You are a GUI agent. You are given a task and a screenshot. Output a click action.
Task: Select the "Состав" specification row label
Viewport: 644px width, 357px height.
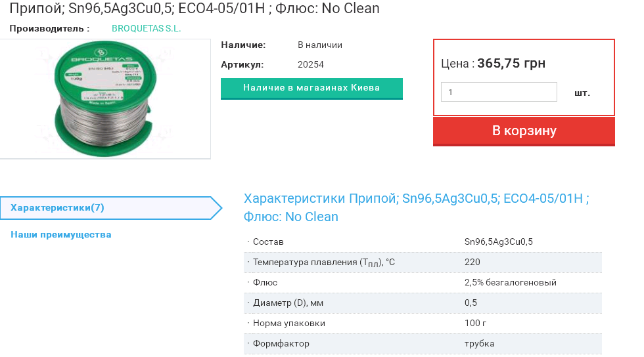coord(268,241)
